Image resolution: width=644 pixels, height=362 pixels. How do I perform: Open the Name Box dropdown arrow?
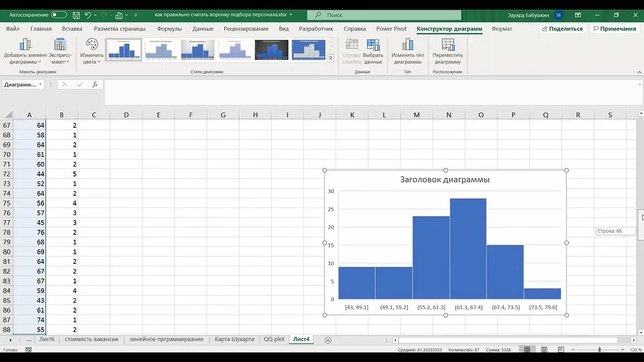coord(40,84)
